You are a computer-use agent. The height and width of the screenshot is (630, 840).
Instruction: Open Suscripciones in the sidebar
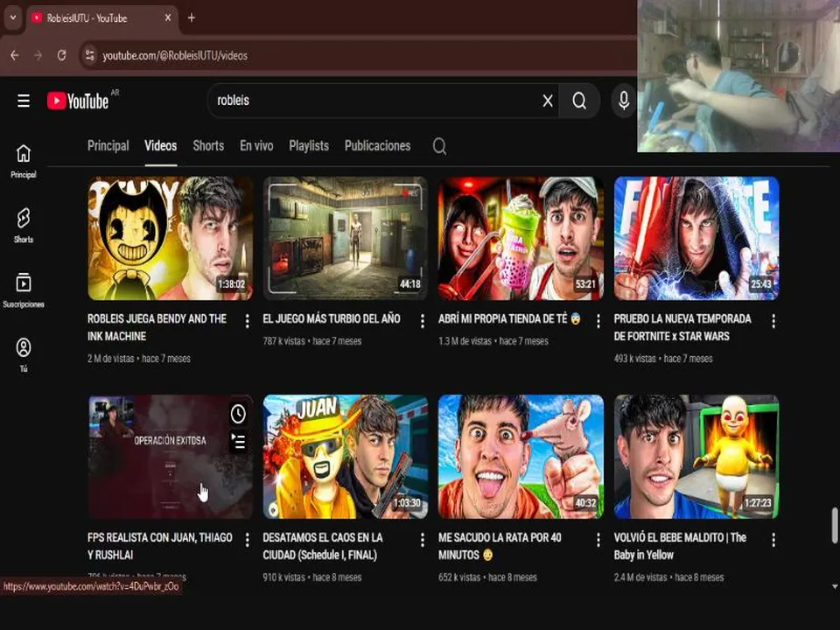[x=23, y=290]
